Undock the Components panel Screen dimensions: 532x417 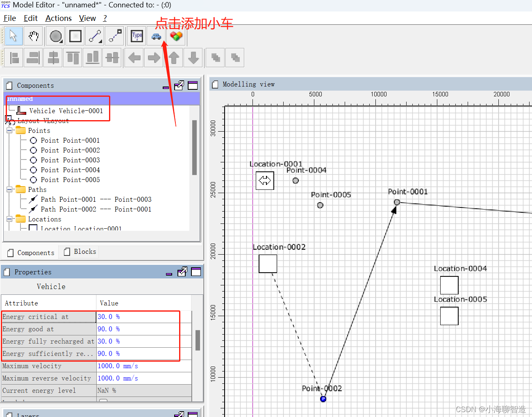coord(179,85)
